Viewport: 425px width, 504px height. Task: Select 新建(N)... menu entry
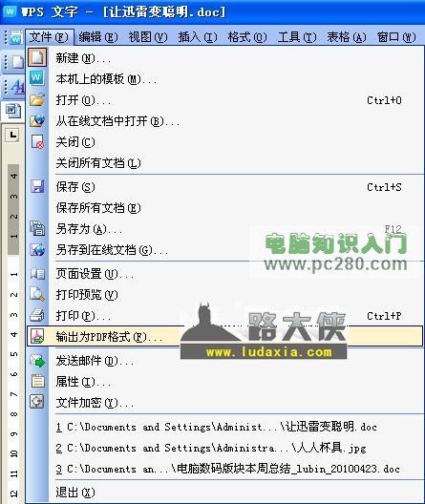point(225,58)
